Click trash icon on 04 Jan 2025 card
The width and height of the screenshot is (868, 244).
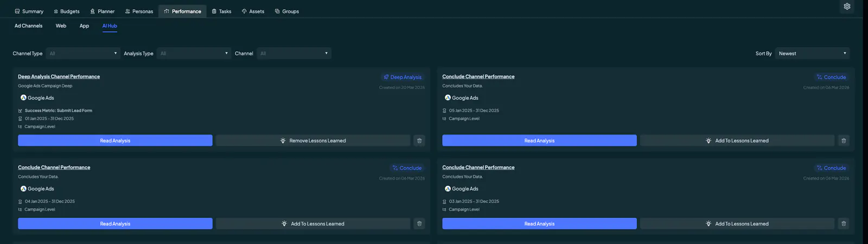(x=419, y=223)
